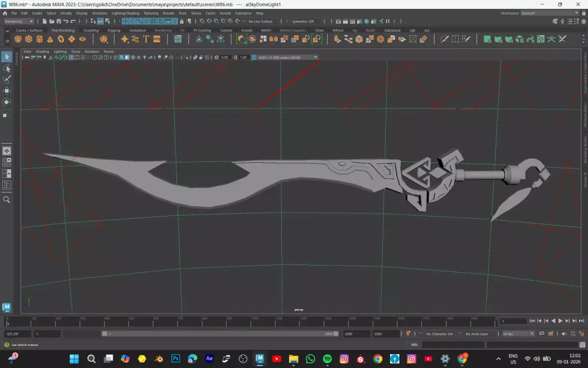Click the Extrude shelf icon
588x368 pixels.
[x=338, y=39]
